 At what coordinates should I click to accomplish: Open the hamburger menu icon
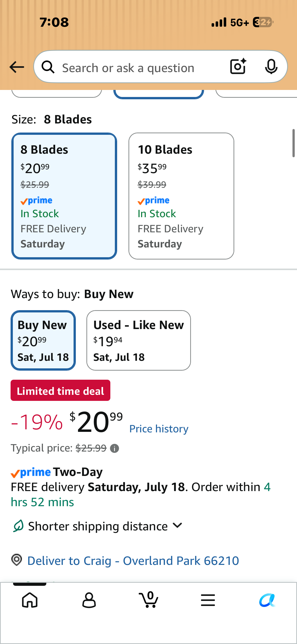click(x=208, y=600)
